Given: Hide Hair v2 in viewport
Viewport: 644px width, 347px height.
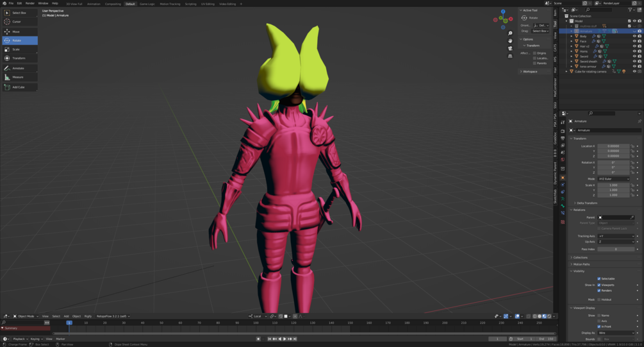Looking at the screenshot, I should click(634, 46).
